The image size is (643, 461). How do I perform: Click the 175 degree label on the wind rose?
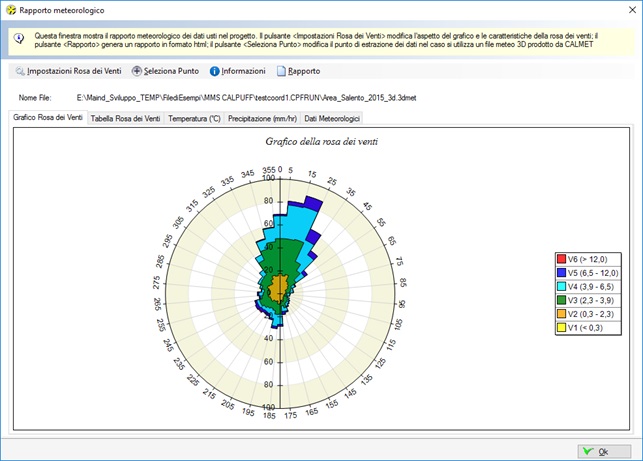[290, 415]
